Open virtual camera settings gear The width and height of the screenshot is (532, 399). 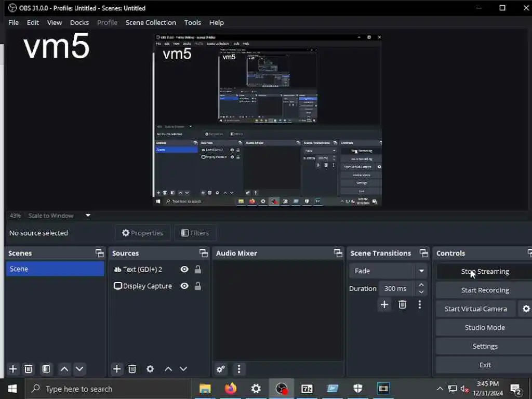click(x=526, y=309)
